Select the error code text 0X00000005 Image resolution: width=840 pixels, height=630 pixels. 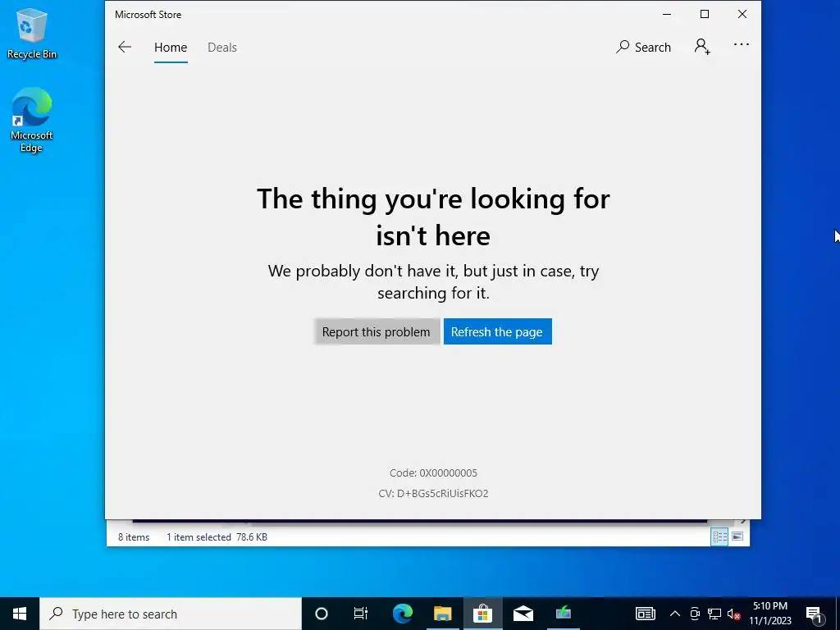tap(448, 473)
